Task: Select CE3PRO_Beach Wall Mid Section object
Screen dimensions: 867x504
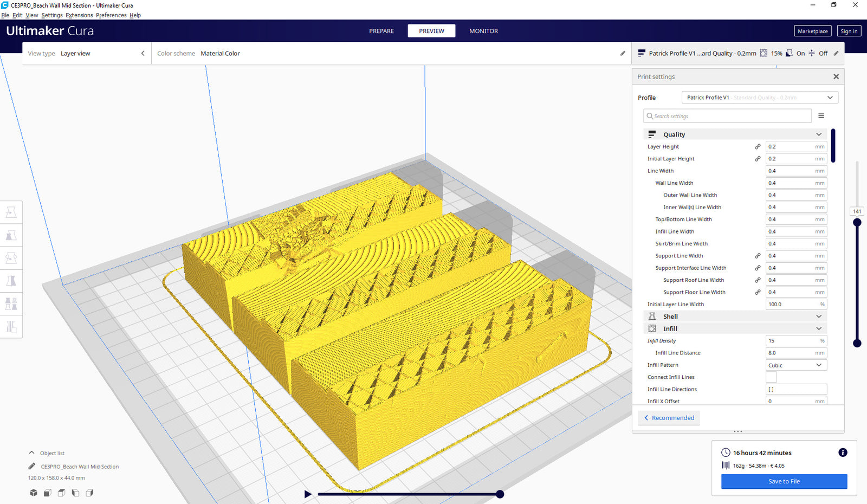Action: (80, 467)
